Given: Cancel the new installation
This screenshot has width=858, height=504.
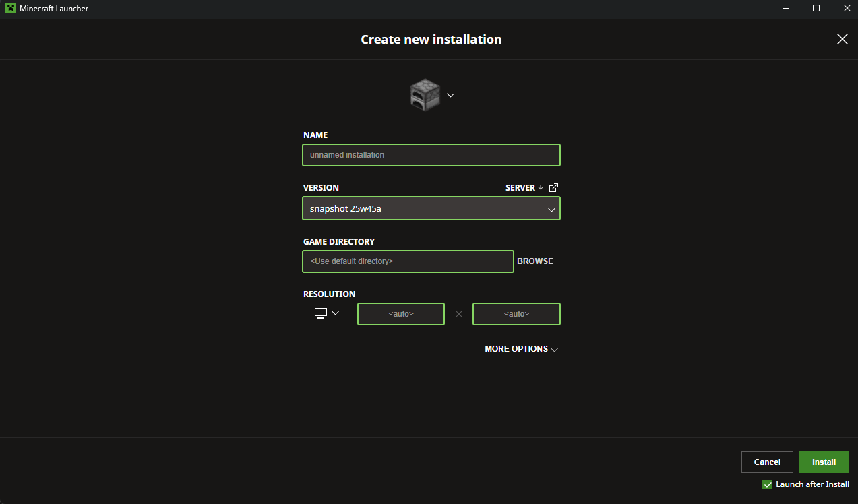Looking at the screenshot, I should pos(767,462).
